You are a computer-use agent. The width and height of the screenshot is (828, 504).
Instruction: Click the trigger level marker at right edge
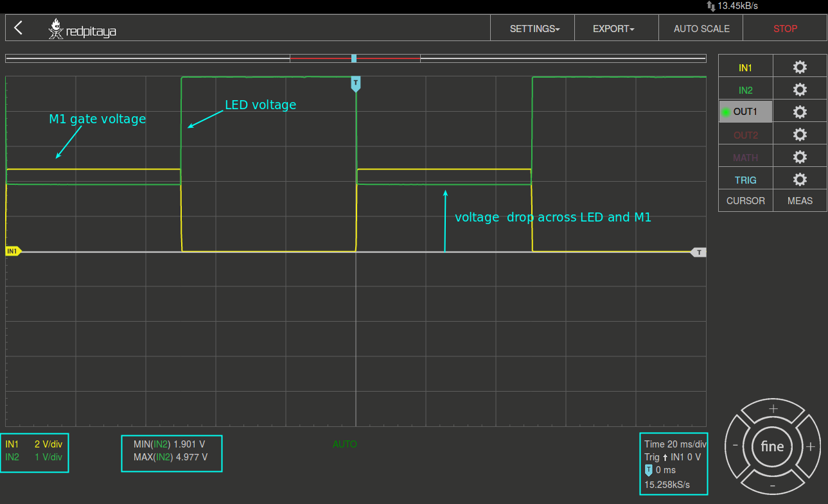tap(699, 252)
